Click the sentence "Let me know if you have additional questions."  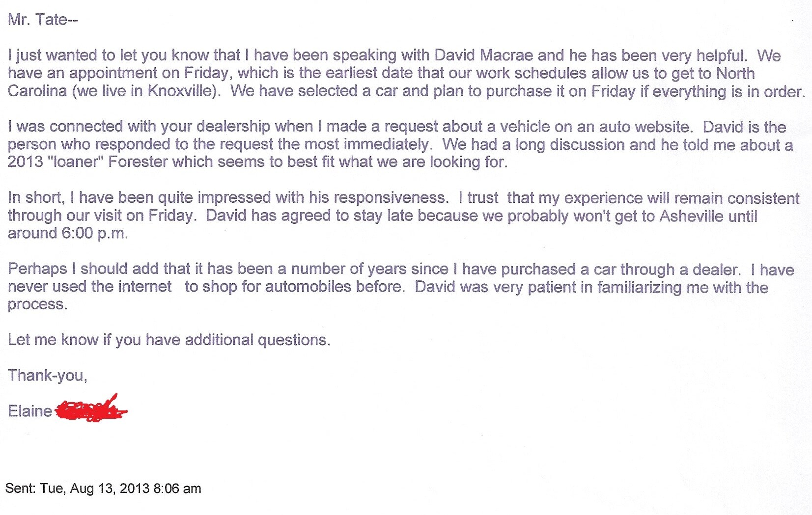tap(169, 340)
